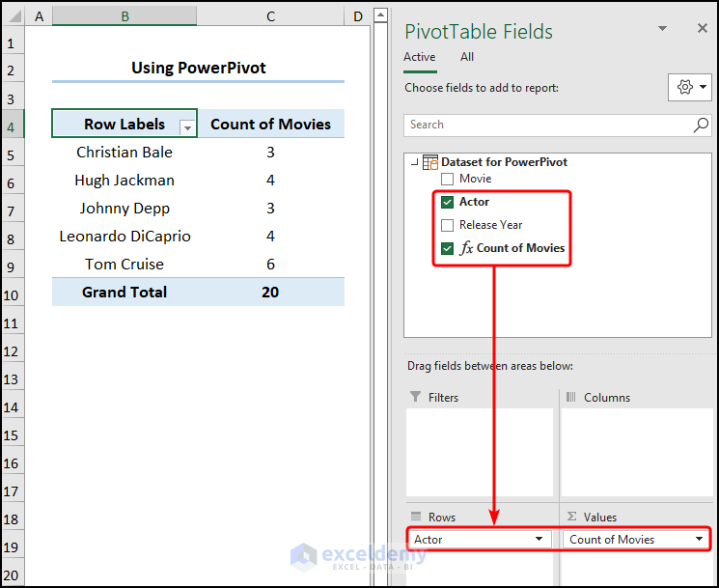This screenshot has width=719, height=588.
Task: Switch to the All tab
Action: click(467, 57)
